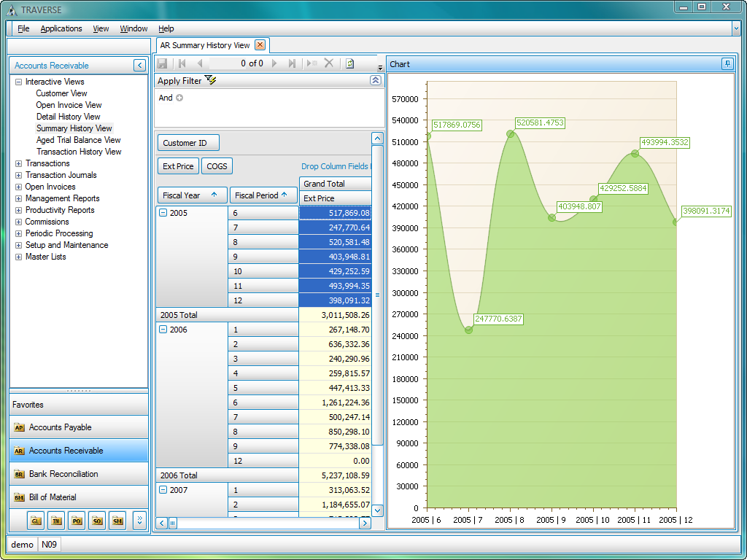Open the SO module shortcut icon

[97, 521]
